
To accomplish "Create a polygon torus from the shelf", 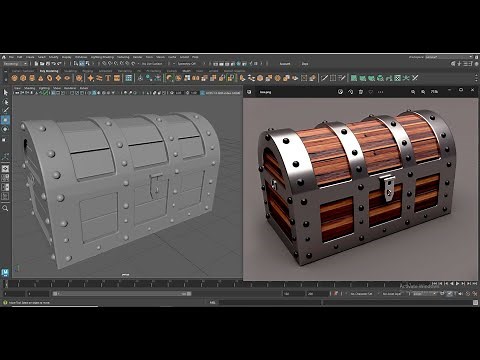I will click(x=50, y=78).
